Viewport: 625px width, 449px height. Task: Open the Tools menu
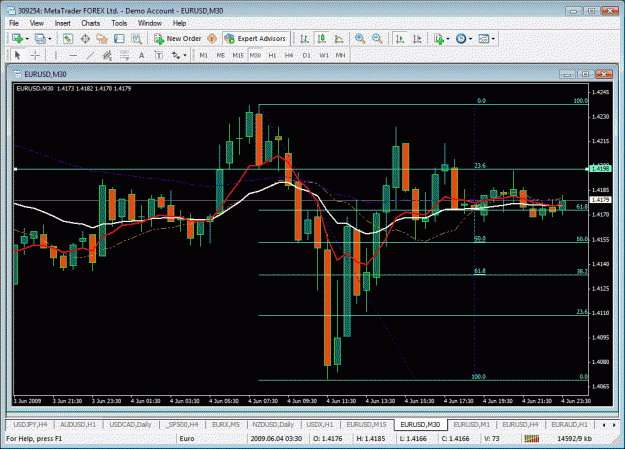[x=119, y=23]
